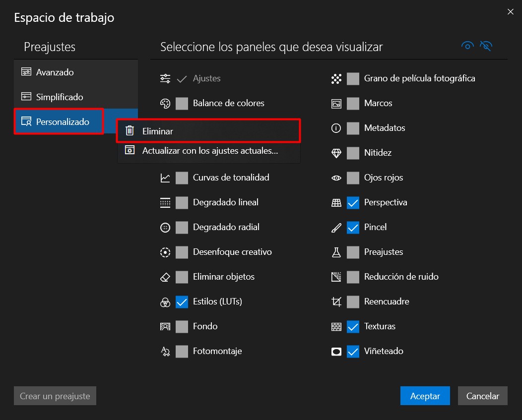Select the Avanzado preset
Image resolution: width=522 pixels, height=420 pixels.
[76, 72]
